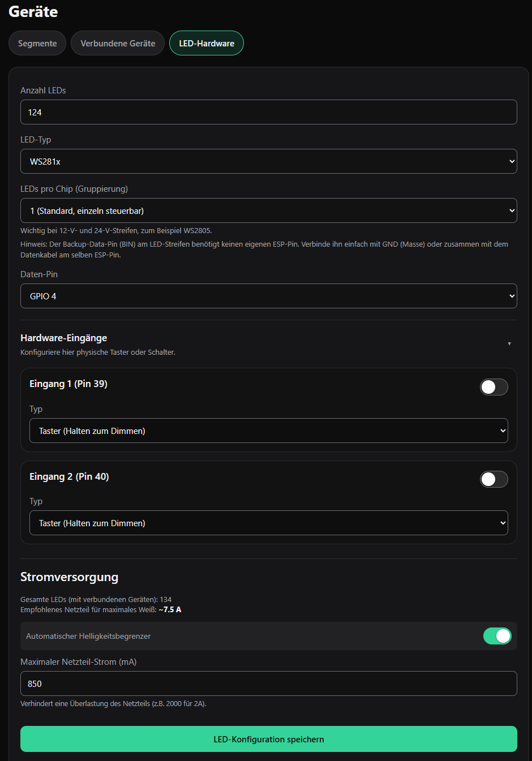The width and height of the screenshot is (532, 761).
Task: Collapse the Hardware-Eingänge section arrow
Action: coord(509,343)
